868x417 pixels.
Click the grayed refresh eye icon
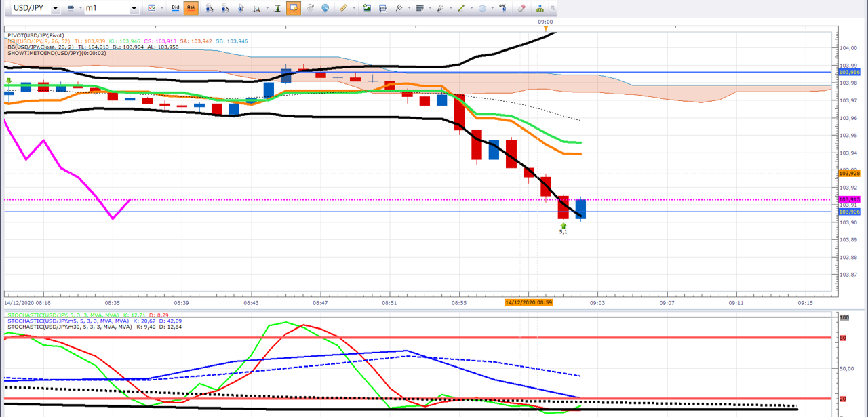click(310, 8)
